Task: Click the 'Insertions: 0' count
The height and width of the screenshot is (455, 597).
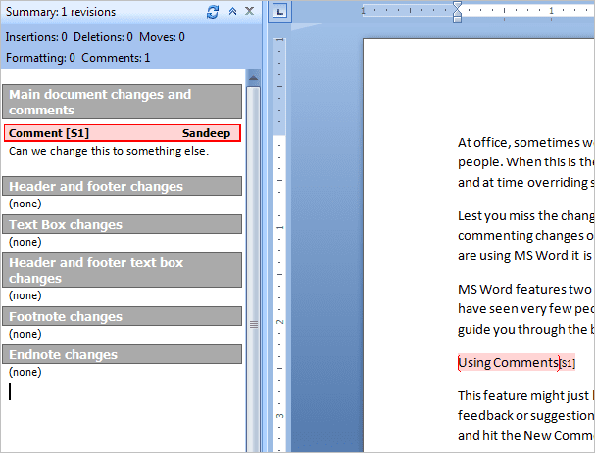Action: (x=37, y=37)
